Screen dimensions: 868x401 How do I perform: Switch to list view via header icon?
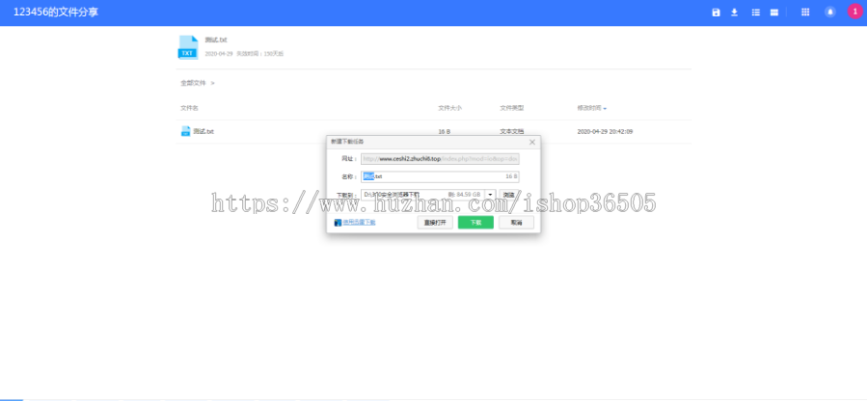click(x=755, y=13)
